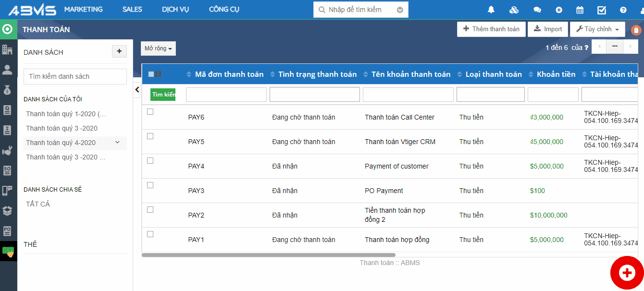Image resolution: width=644 pixels, height=291 pixels.
Task: Click the red floating plus button
Action: (x=627, y=273)
